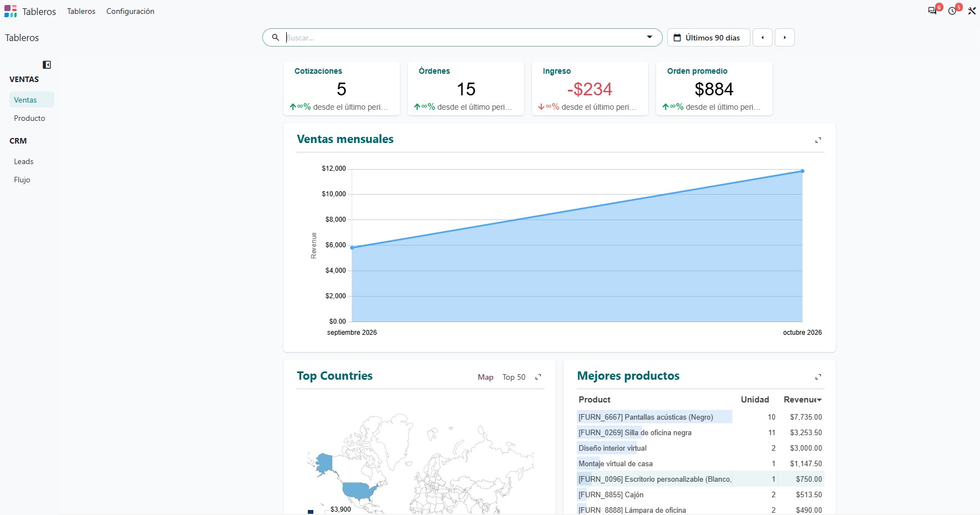The width and height of the screenshot is (980, 515).
Task: Open the Ingreso KPI card
Action: click(590, 89)
